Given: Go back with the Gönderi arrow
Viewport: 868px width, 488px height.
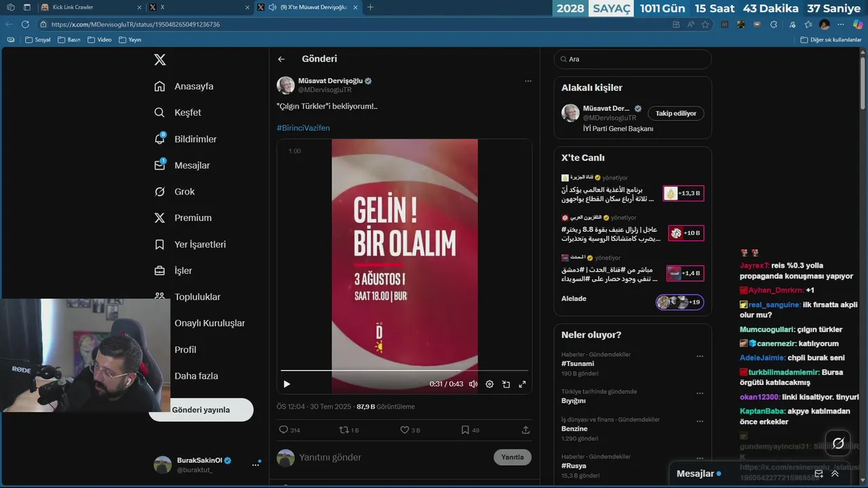Looking at the screenshot, I should point(281,59).
